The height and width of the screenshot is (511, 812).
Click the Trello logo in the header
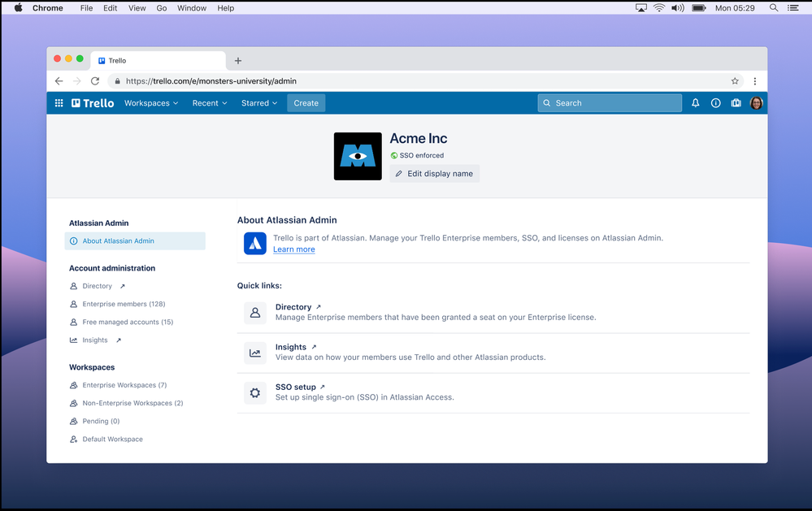[x=93, y=103]
